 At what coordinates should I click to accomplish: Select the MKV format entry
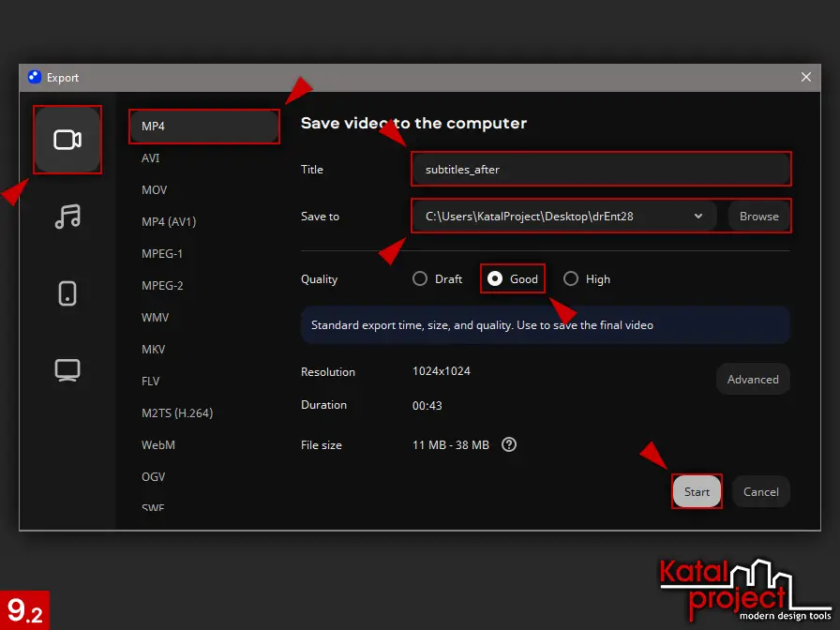point(155,350)
